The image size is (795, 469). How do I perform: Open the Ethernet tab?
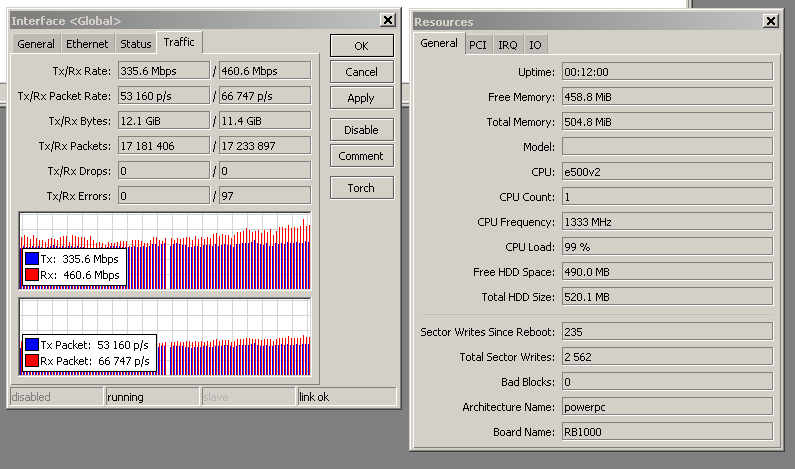(87, 44)
